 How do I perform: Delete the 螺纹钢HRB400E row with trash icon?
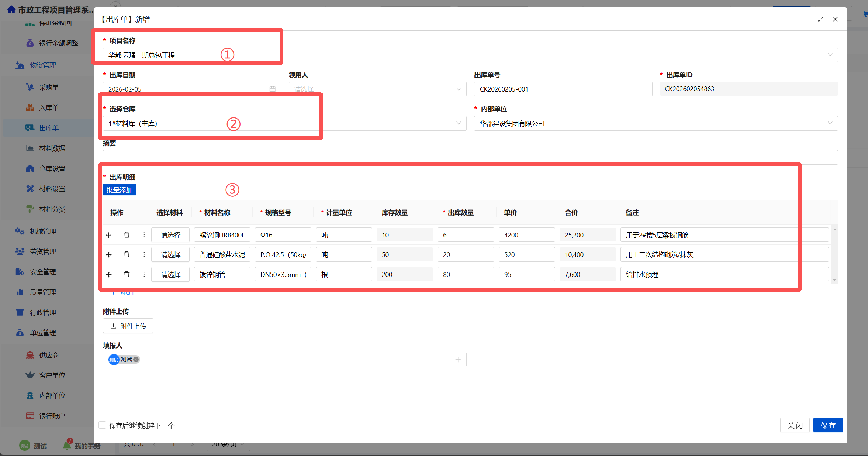point(127,235)
